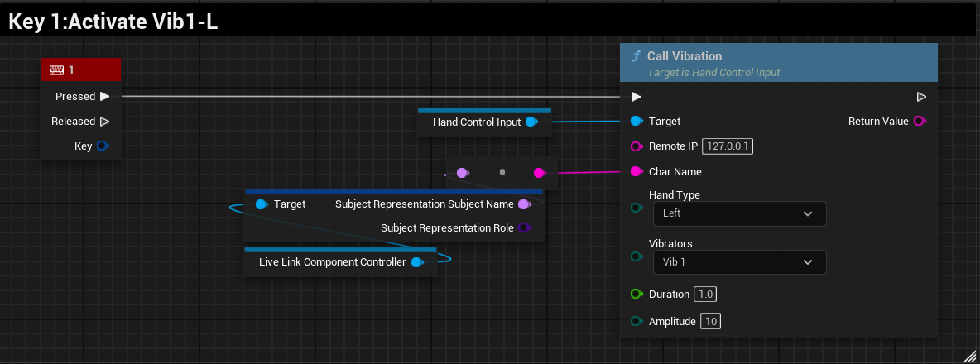Click the keyboard icon on the 1 node
This screenshot has height=364, width=980.
[56, 70]
